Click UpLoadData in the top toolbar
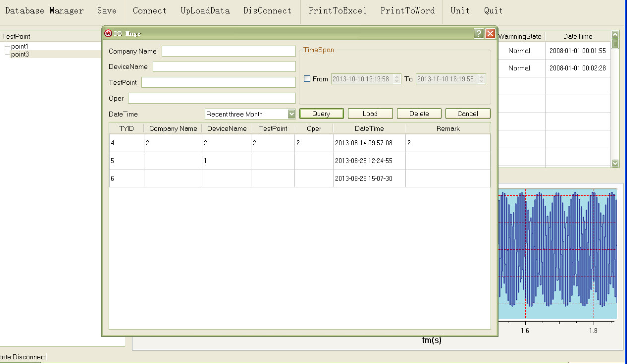The height and width of the screenshot is (364, 627). point(205,11)
